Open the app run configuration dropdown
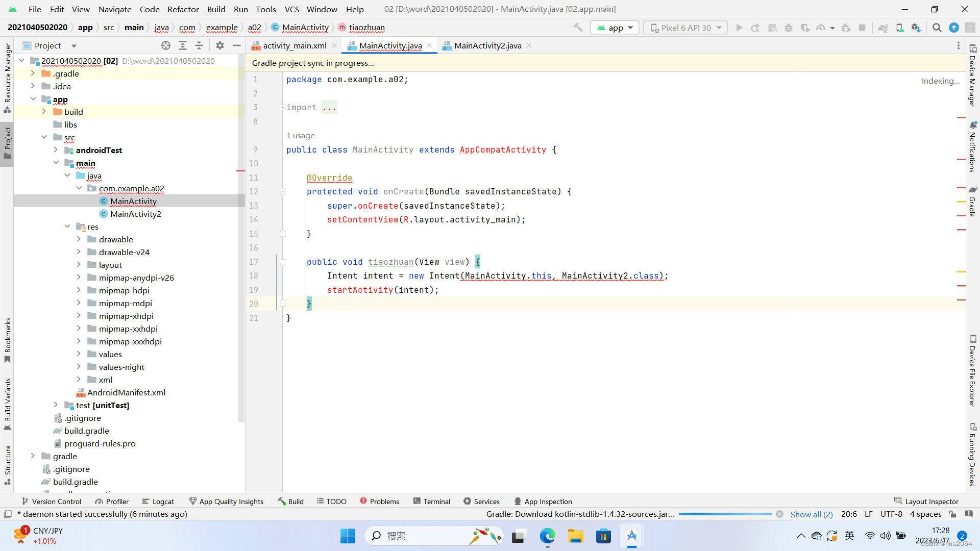The image size is (980, 551). click(616, 28)
